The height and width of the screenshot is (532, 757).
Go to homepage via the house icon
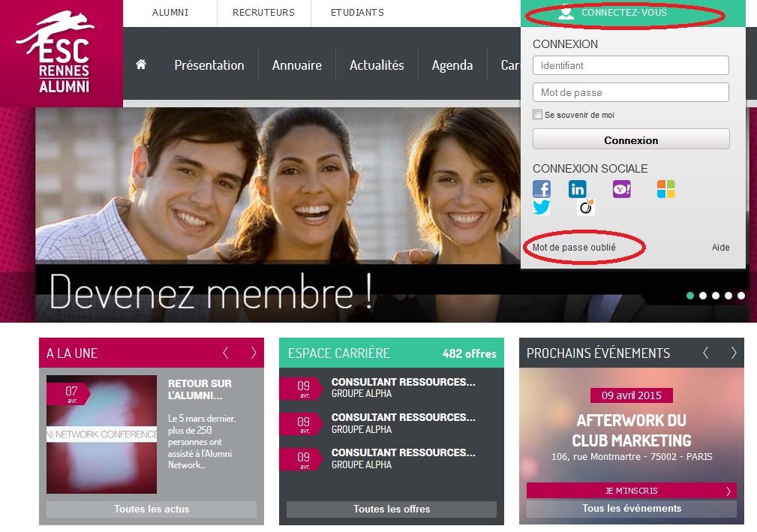click(x=140, y=65)
